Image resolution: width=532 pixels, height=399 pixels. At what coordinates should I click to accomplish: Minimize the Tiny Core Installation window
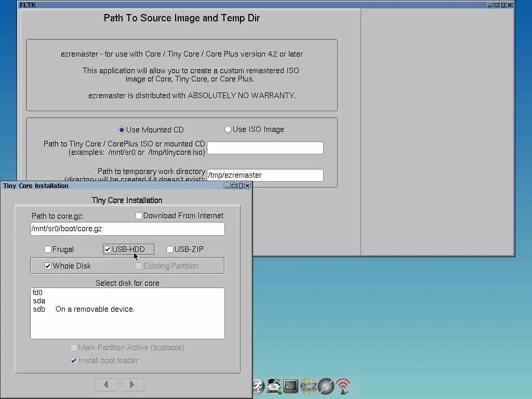click(x=228, y=186)
